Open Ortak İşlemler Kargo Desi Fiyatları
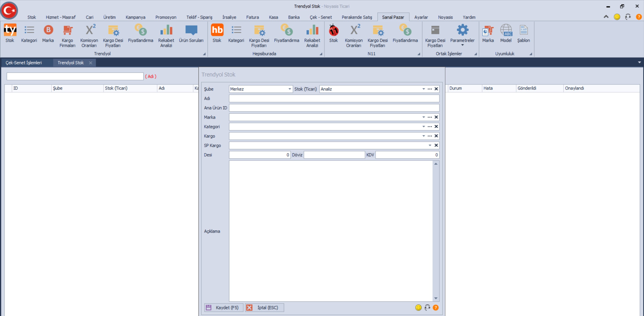 [435, 36]
